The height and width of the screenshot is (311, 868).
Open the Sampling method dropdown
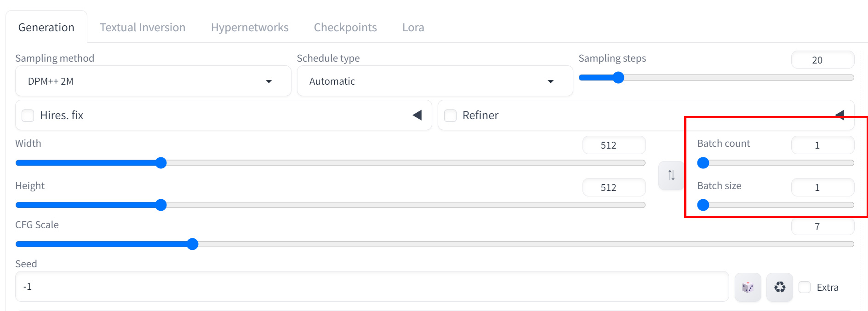[x=153, y=81]
